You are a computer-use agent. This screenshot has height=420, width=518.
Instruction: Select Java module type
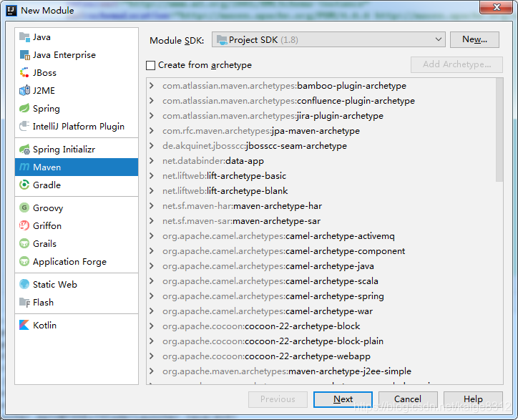coord(77,37)
